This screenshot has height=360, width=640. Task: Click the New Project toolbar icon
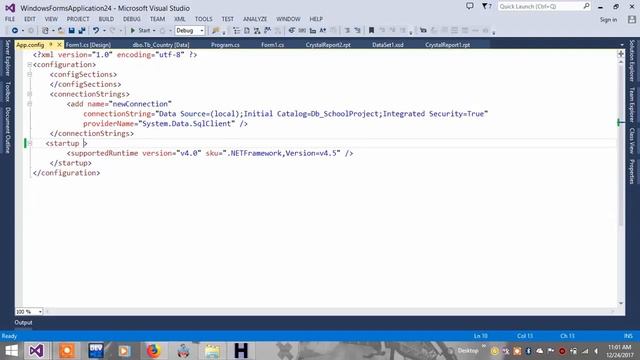(x=45, y=31)
